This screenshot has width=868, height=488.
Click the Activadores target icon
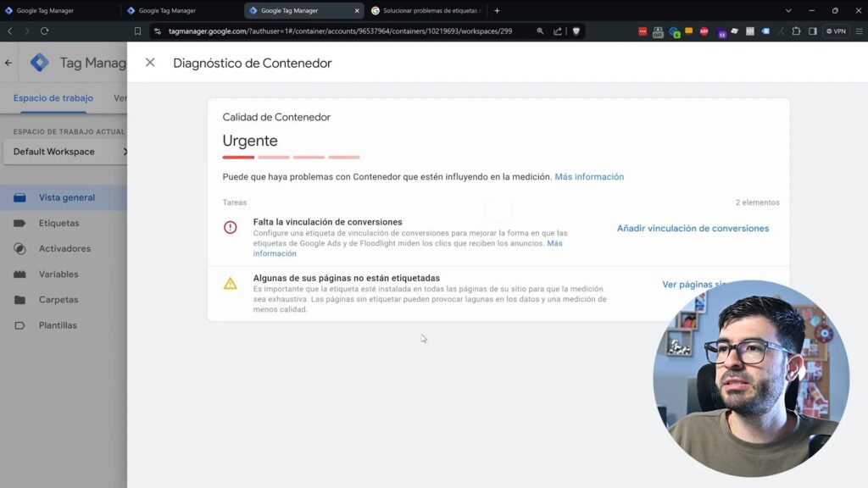pyautogui.click(x=20, y=248)
